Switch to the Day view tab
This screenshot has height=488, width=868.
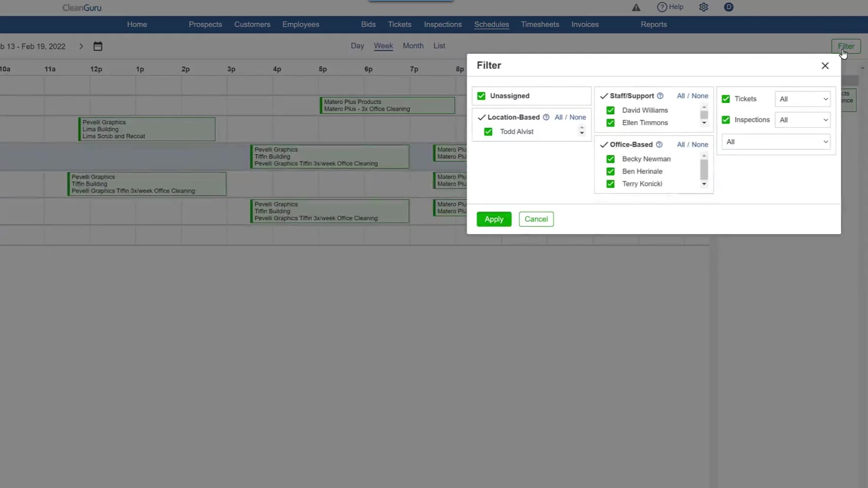click(x=357, y=46)
